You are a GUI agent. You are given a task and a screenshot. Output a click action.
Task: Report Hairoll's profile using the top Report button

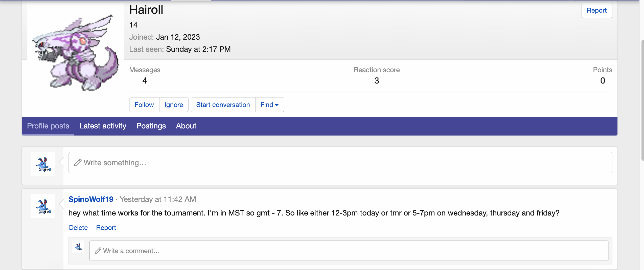pos(596,10)
